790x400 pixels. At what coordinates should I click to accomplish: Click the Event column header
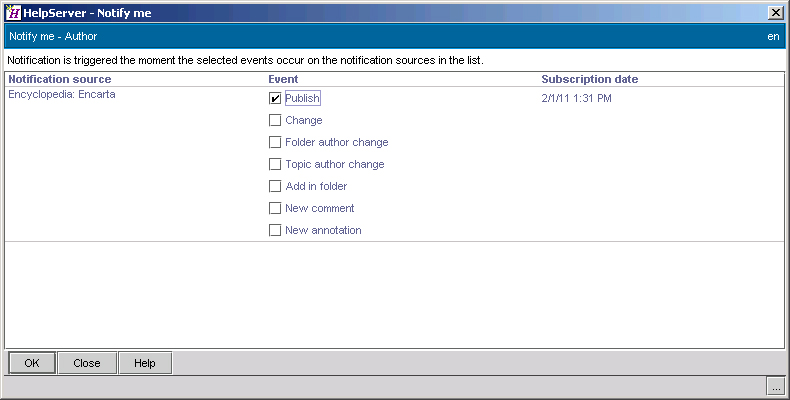click(283, 79)
